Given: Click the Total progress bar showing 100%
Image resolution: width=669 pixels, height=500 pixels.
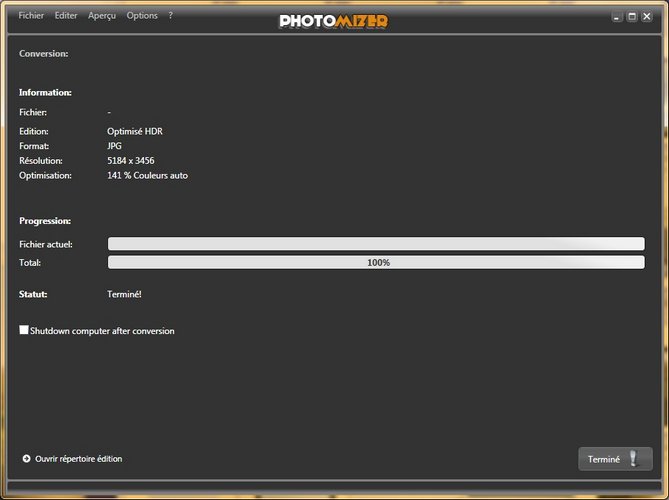Looking at the screenshot, I should (376, 263).
